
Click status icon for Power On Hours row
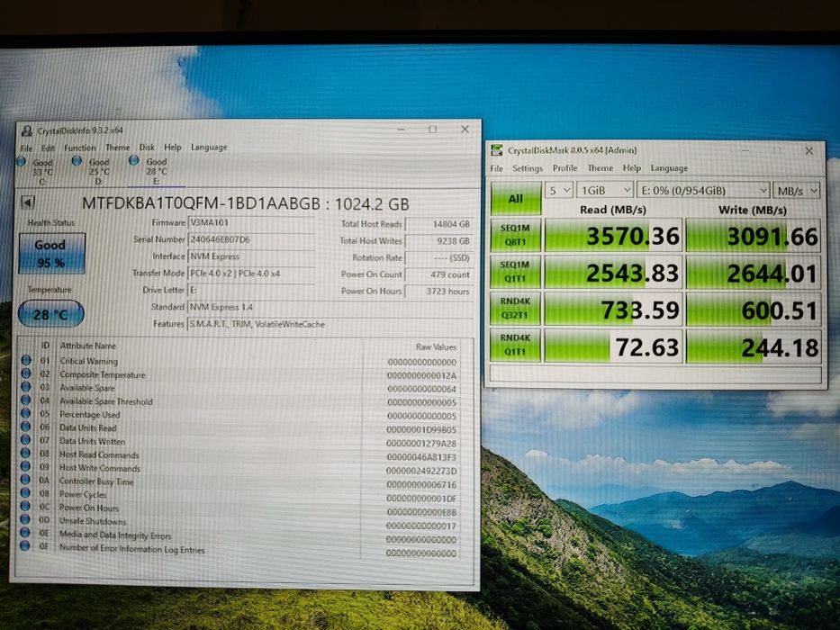click(26, 506)
